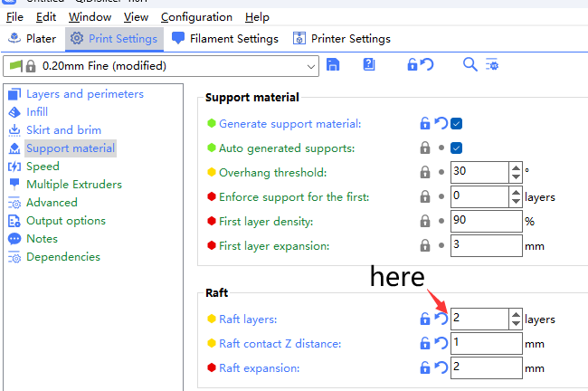Click undo arrow next to Generate support material
The width and height of the screenshot is (588, 391).
pos(441,124)
